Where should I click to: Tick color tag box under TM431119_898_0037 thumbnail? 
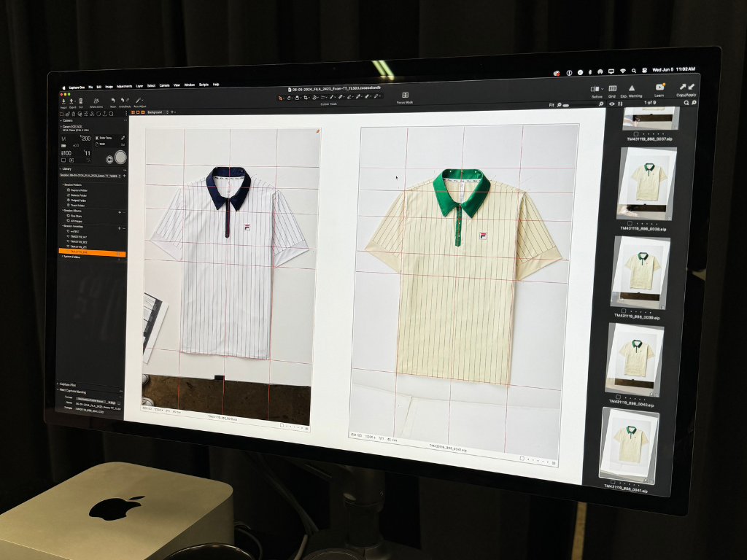coord(636,134)
